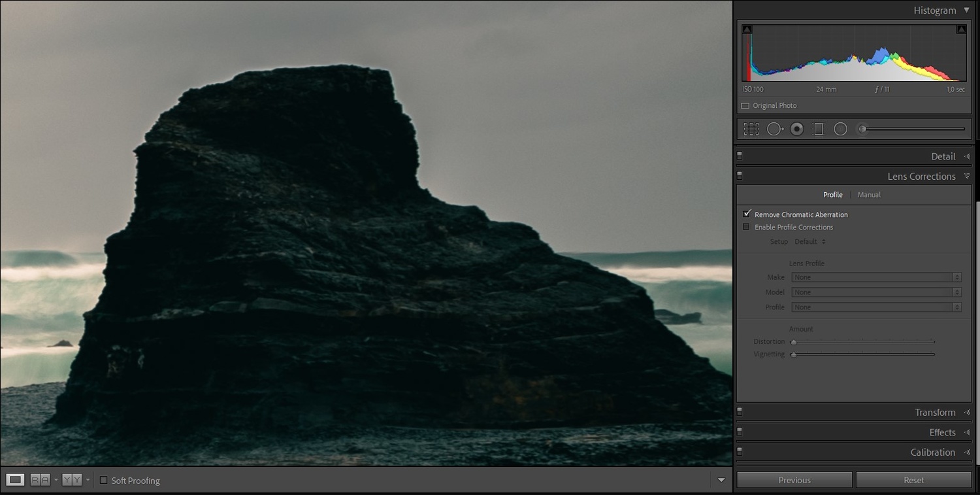Image resolution: width=980 pixels, height=495 pixels.
Task: Select the Crop Overlay tool
Action: tap(751, 129)
